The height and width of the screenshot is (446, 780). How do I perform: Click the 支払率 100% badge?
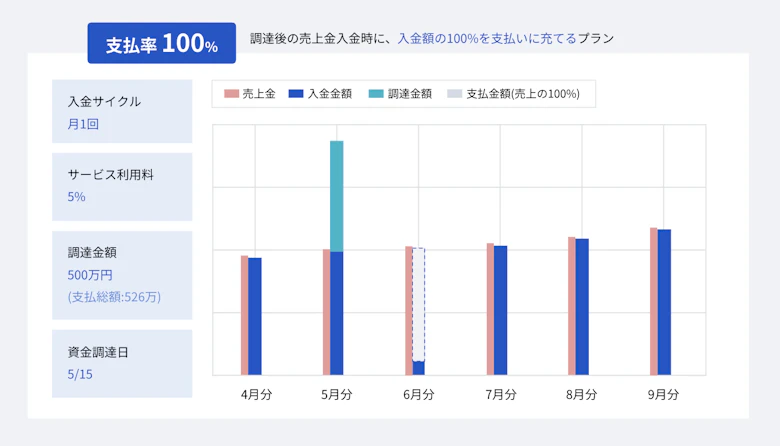pos(161,44)
